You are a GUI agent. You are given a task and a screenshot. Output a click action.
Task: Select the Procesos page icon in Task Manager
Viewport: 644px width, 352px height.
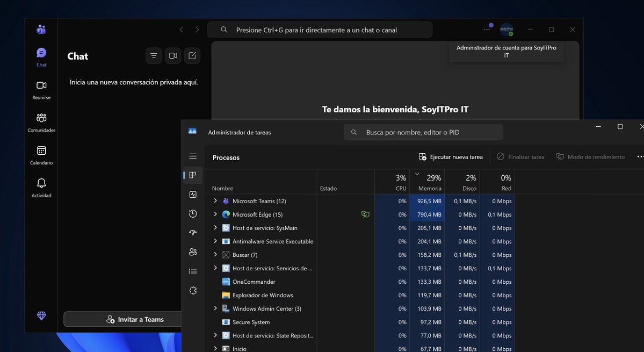pyautogui.click(x=193, y=175)
